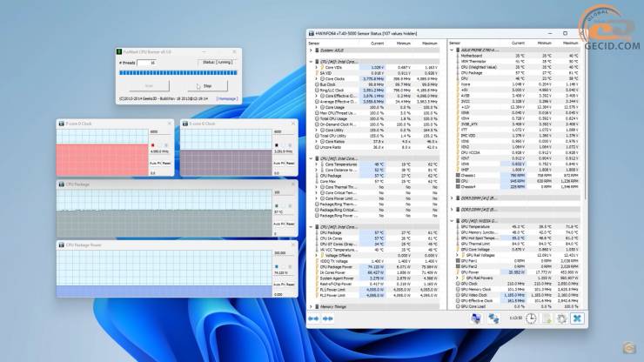Click the HWiNFO64 title bar application icon
This screenshot has width=644, height=362.
click(x=312, y=33)
